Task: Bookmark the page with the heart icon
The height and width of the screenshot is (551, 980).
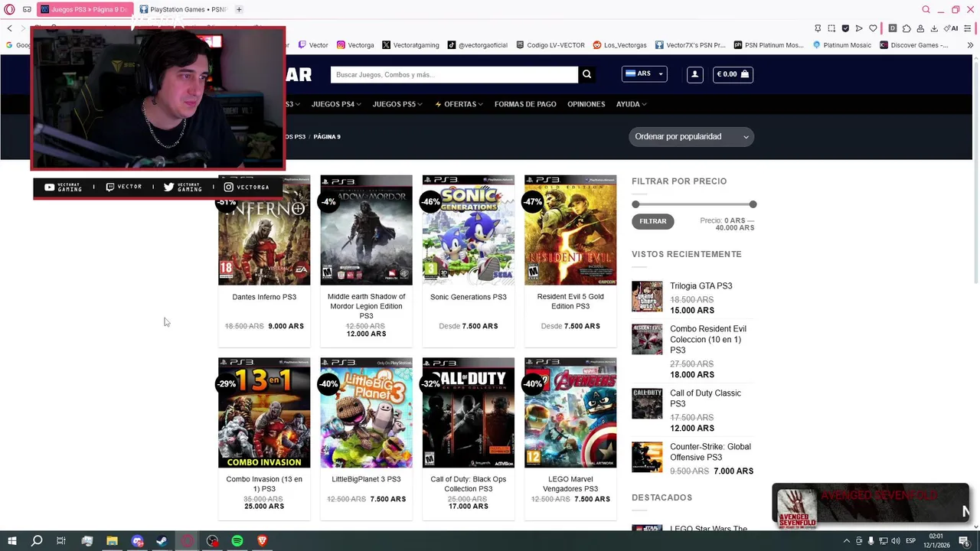Action: [873, 28]
